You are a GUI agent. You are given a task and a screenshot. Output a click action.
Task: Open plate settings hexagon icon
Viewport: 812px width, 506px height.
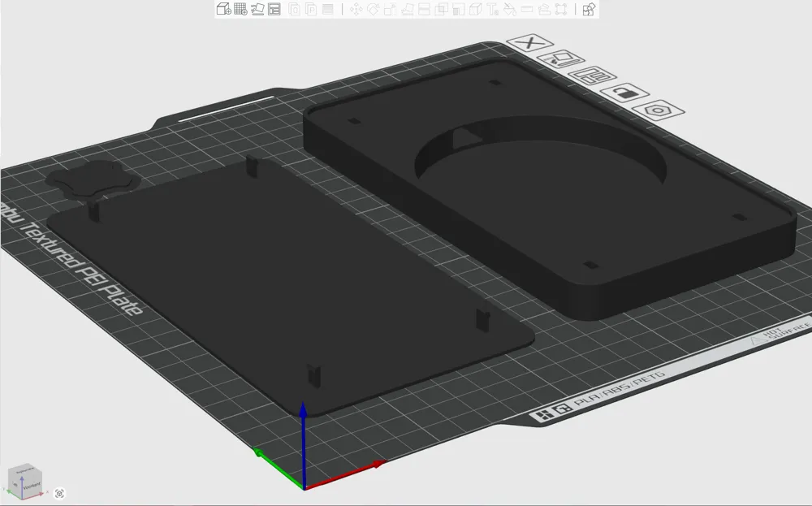pos(659,110)
